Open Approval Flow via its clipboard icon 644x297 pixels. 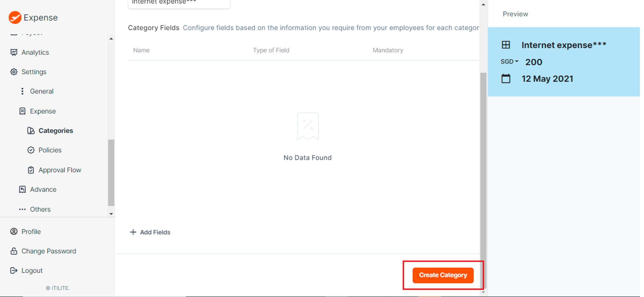pos(31,170)
